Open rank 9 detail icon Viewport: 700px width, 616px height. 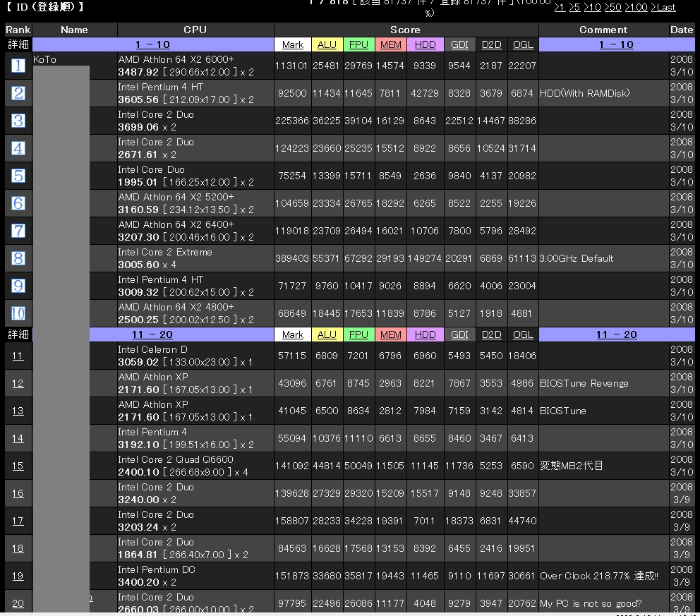18,286
